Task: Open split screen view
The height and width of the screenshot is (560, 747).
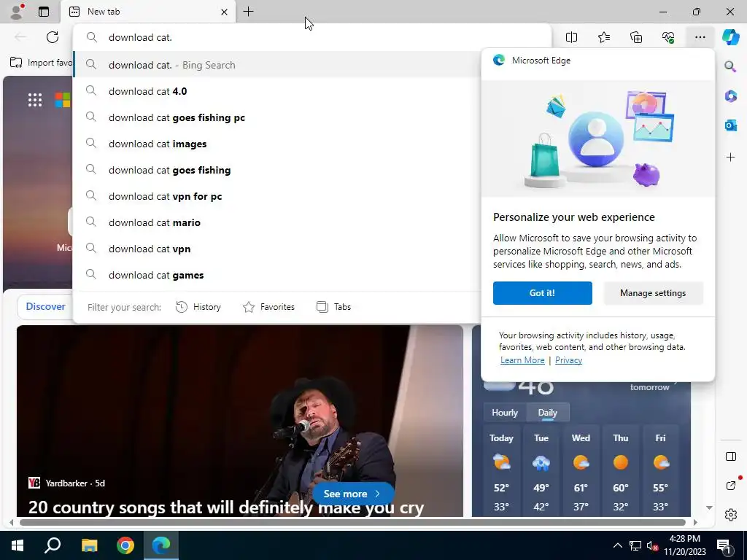Action: [571, 37]
